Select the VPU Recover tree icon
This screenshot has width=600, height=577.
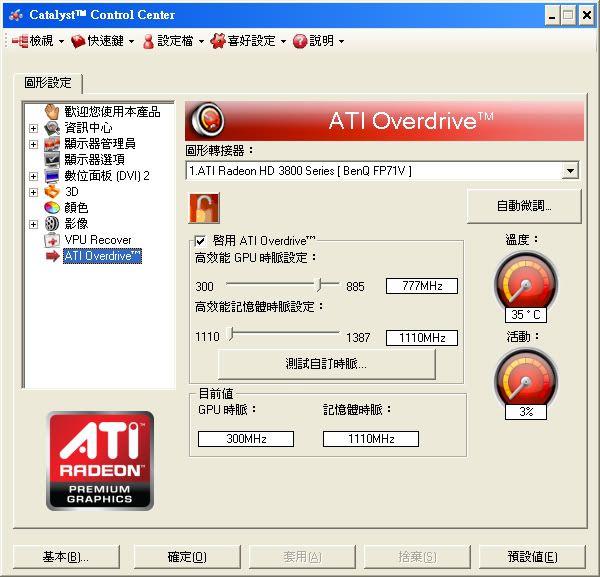click(53, 240)
